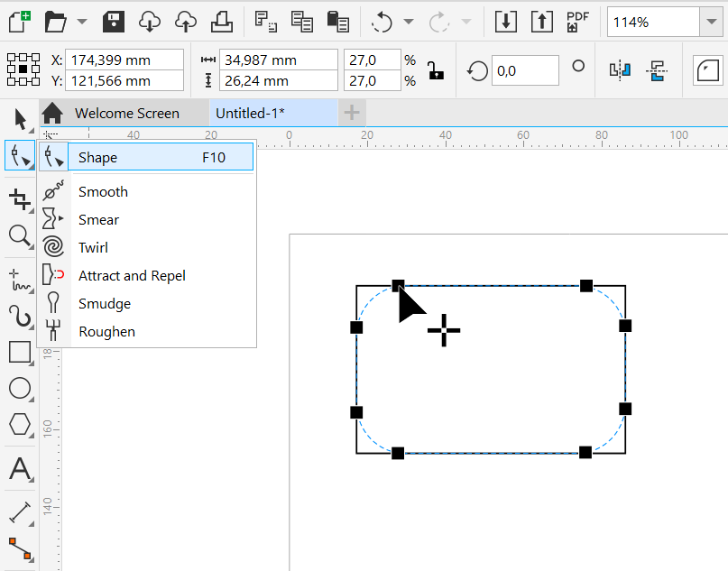Click the bottom-right corner node of rectangle
The width and height of the screenshot is (728, 571).
585,452
